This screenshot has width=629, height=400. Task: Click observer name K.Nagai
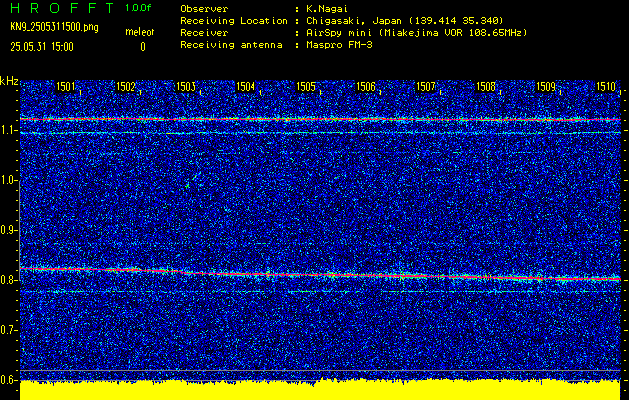[326, 9]
